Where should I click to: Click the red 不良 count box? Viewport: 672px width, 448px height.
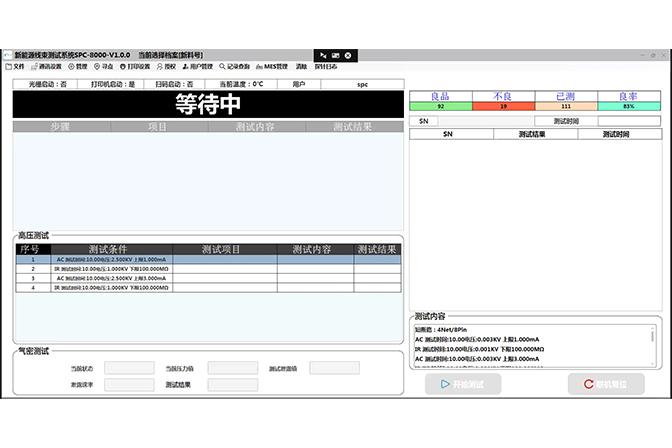[503, 105]
